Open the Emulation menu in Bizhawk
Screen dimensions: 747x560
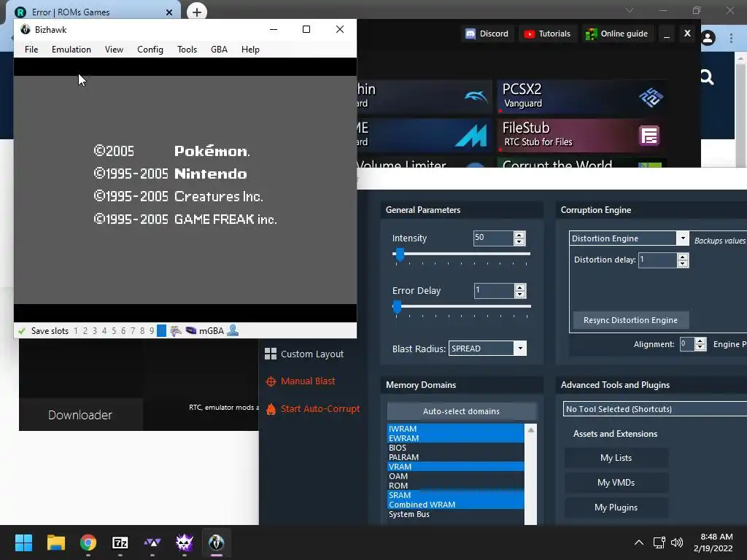pyautogui.click(x=71, y=50)
